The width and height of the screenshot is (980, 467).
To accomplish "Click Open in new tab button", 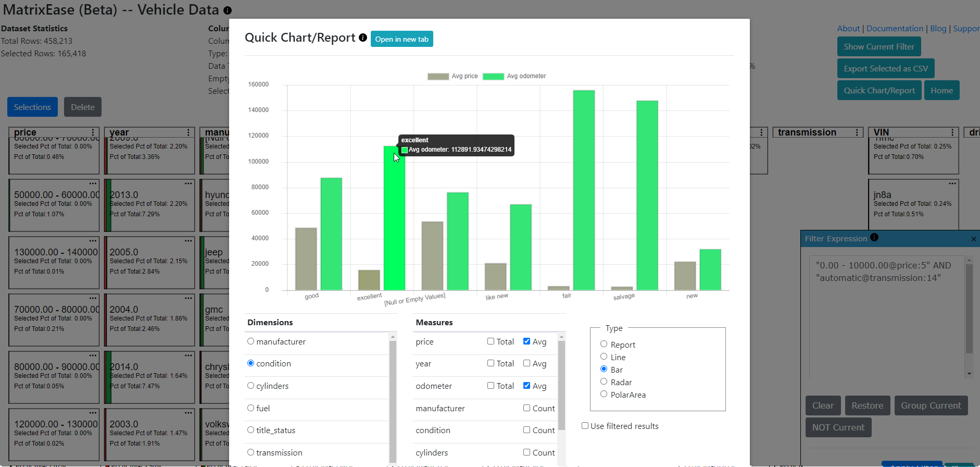I will (401, 39).
